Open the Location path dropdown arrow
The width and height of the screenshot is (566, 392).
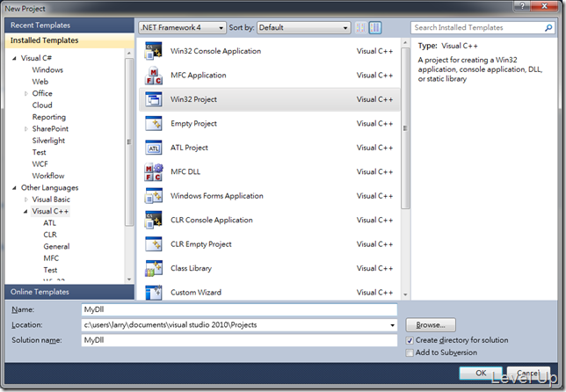392,325
